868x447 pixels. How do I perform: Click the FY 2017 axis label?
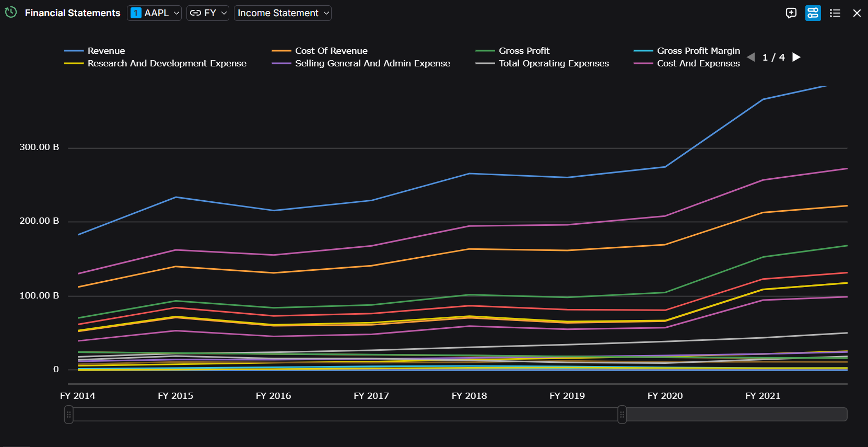(371, 396)
